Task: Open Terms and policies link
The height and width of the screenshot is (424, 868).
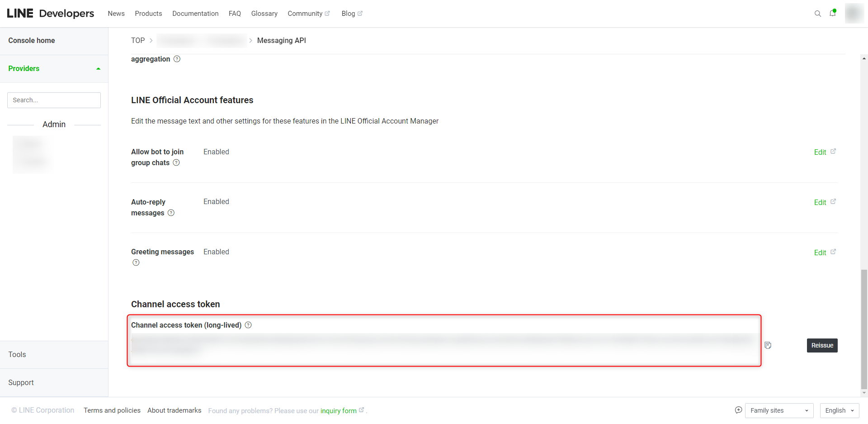Action: point(112,410)
